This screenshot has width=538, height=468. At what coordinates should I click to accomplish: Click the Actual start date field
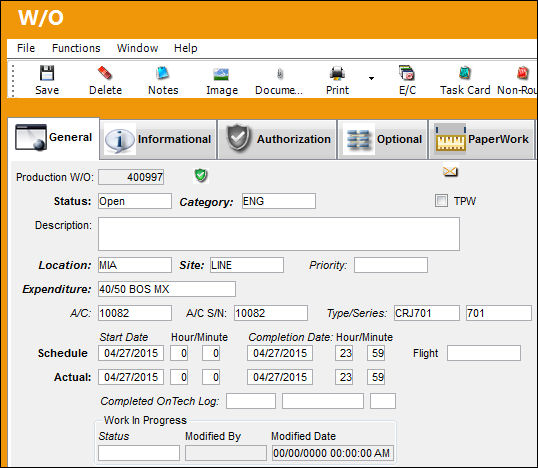tap(131, 377)
